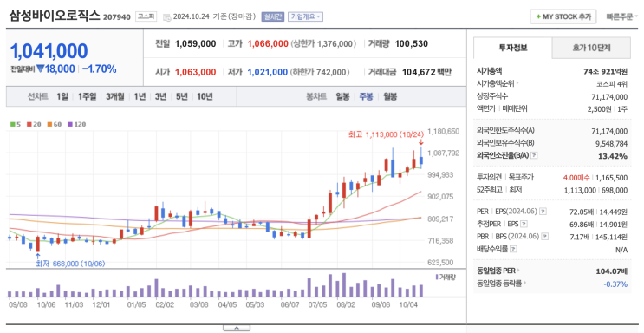The width and height of the screenshot is (644, 333).
Task: Click the MY STOCK 추가 button
Action: click(563, 16)
